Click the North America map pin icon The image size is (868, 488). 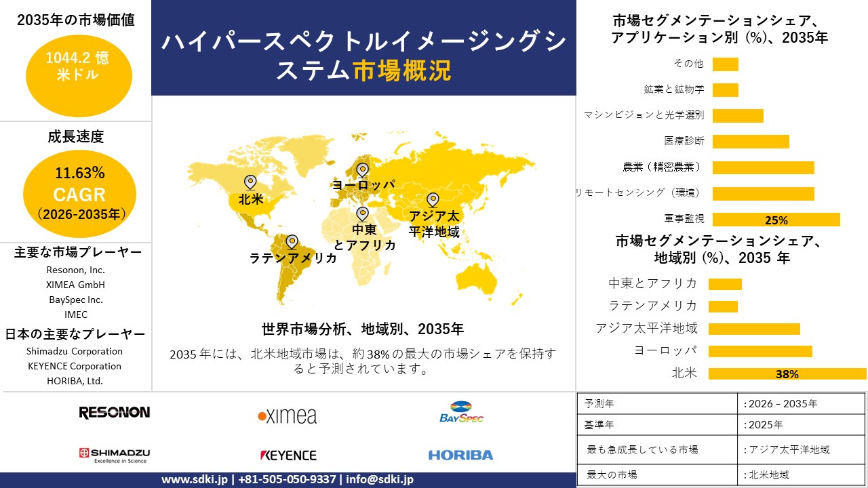250,182
